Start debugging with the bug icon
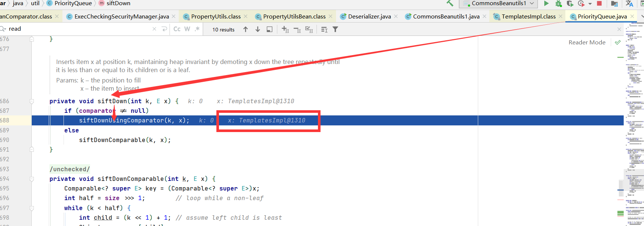 point(558,3)
